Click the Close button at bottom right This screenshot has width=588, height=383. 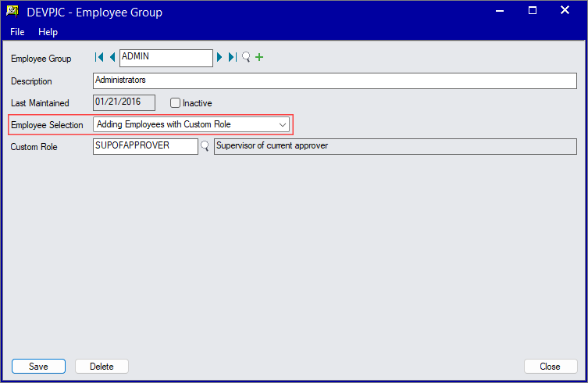[x=550, y=367]
